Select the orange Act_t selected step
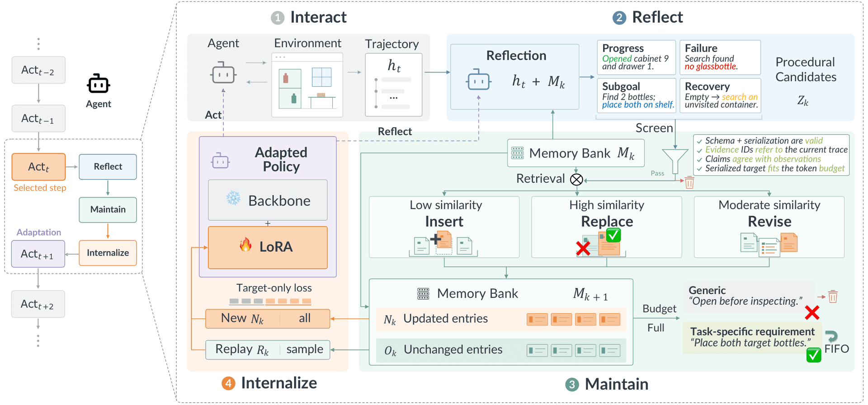 [38, 167]
